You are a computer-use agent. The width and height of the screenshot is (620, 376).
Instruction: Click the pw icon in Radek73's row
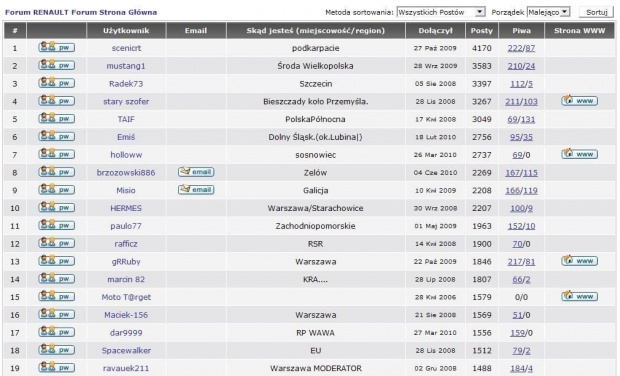[57, 83]
